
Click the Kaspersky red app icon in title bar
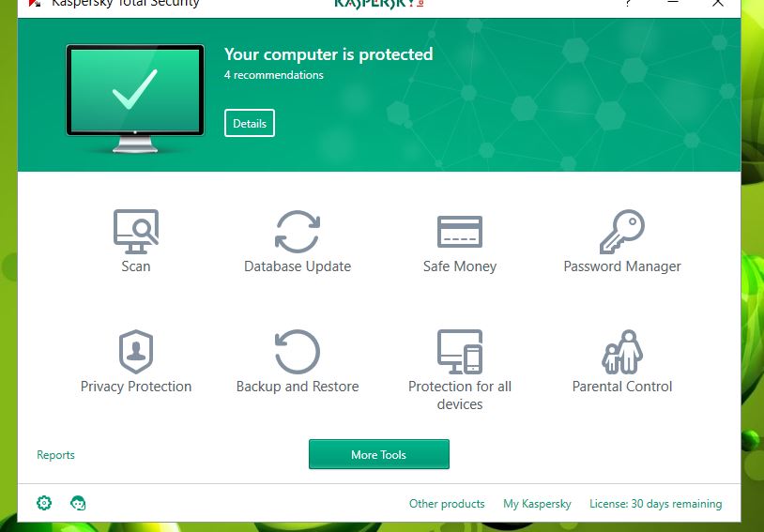tap(35, 3)
